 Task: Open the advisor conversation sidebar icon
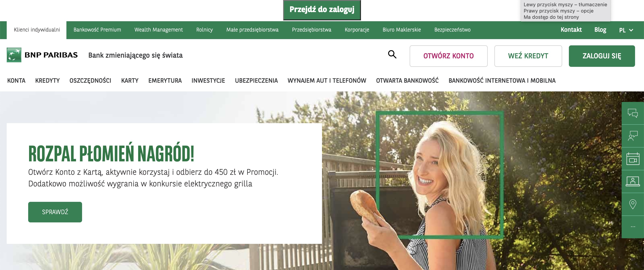click(633, 136)
